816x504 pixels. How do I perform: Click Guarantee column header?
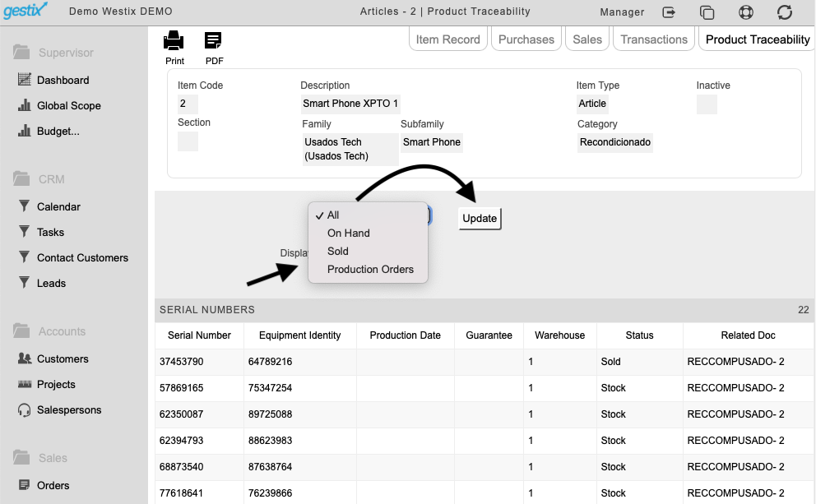[489, 335]
